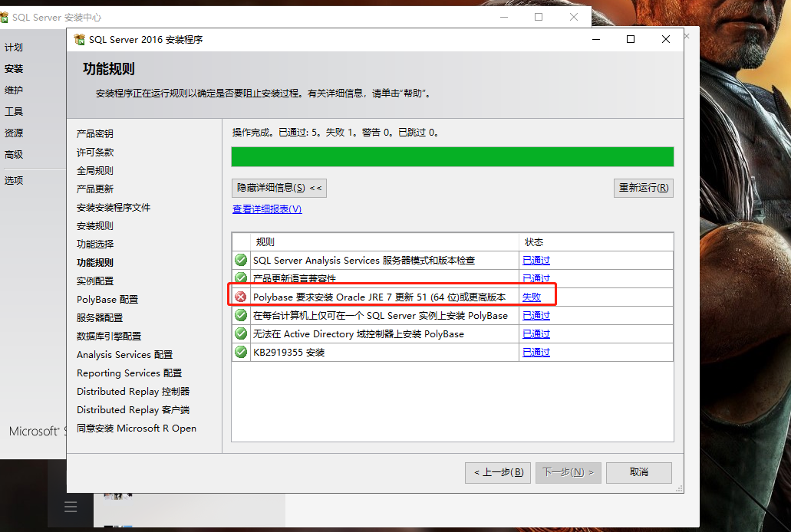Click green check icon for Analysis Services rule
The height and width of the screenshot is (532, 791).
click(x=241, y=260)
